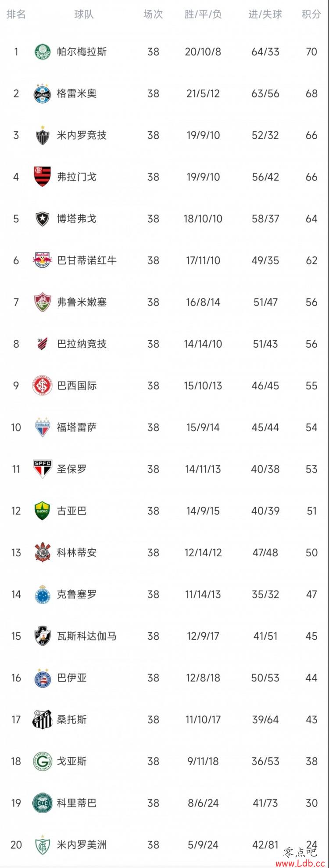The width and height of the screenshot is (329, 868).
Task: Select the 积分 points column header
Action: [x=311, y=14]
